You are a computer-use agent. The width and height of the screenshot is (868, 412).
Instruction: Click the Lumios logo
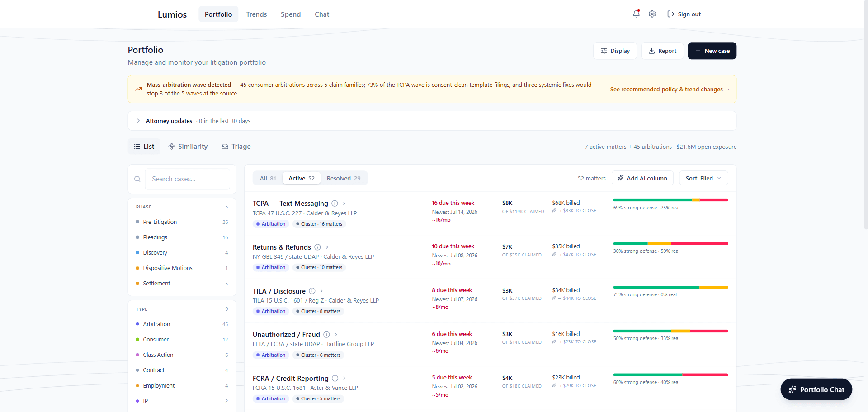coord(172,14)
